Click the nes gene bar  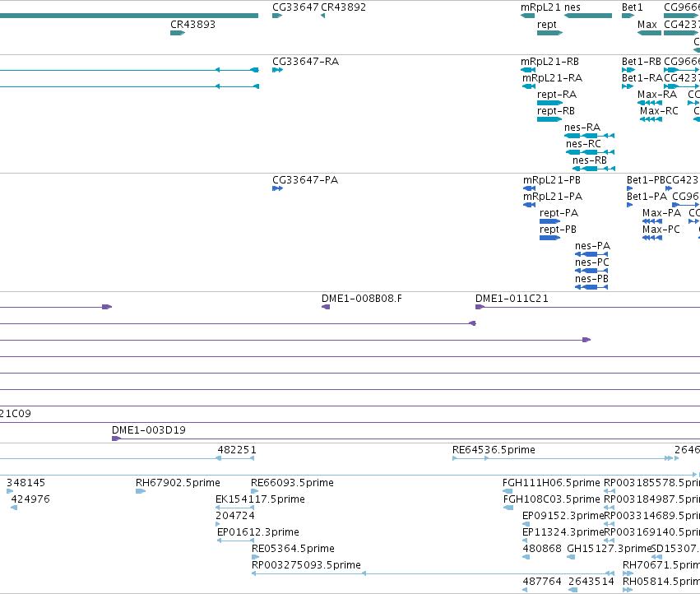(588, 16)
